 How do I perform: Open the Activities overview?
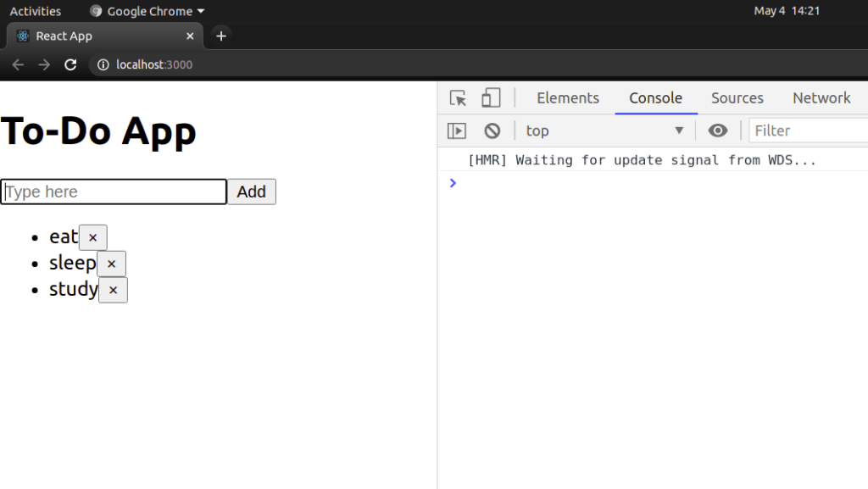pyautogui.click(x=36, y=11)
